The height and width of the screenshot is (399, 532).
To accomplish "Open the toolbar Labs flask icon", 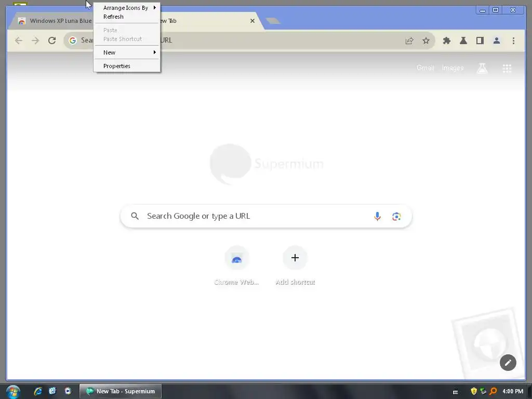I will [x=463, y=41].
